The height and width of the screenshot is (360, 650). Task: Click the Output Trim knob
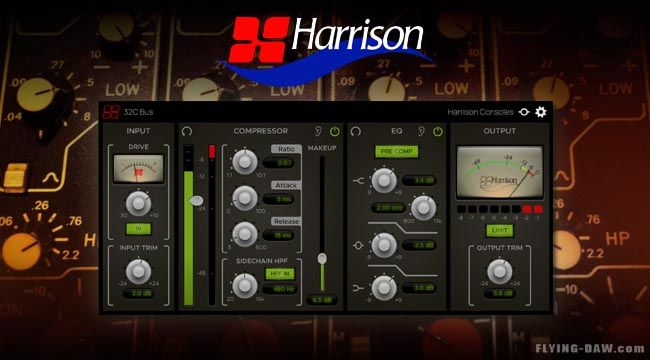[x=500, y=272]
